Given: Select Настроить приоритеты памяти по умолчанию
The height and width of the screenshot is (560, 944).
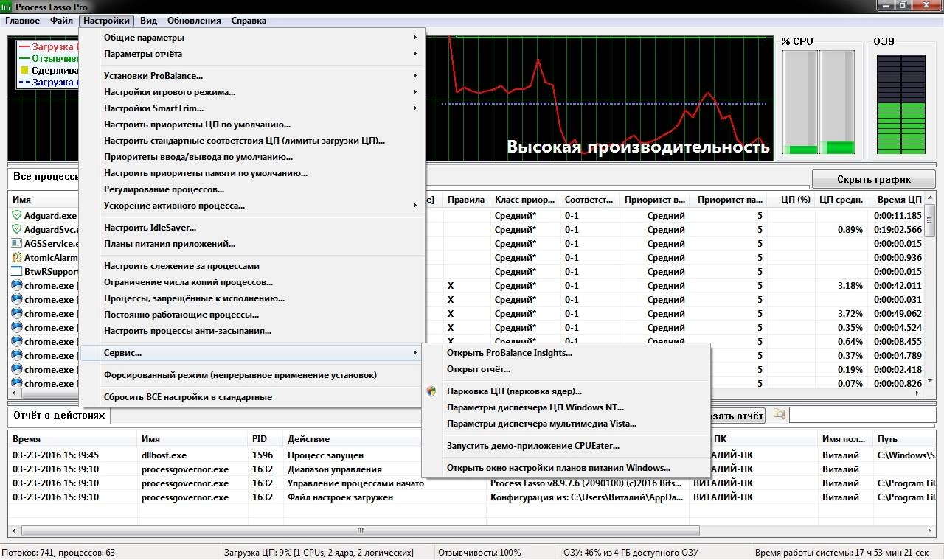Looking at the screenshot, I should pos(252,173).
